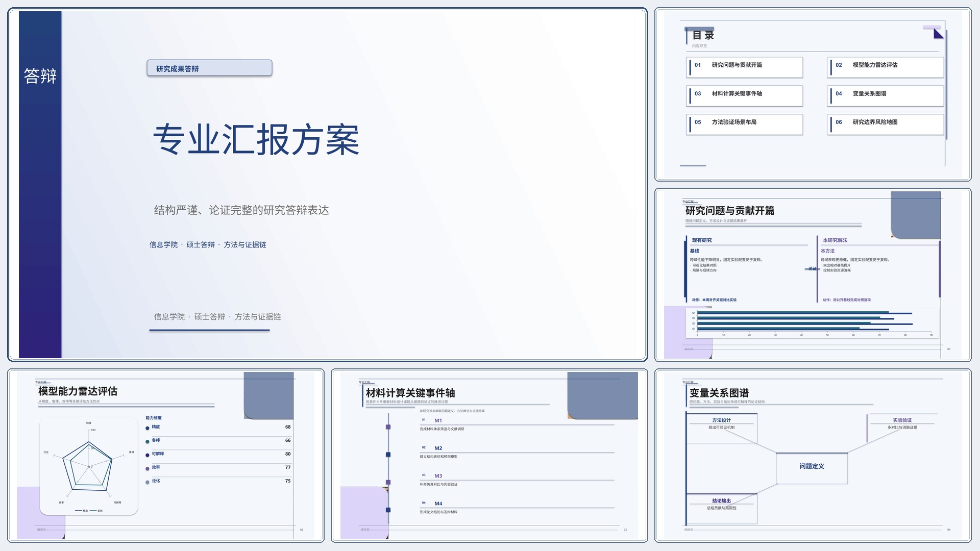Open the 目录 table-of-contents slide thumbnail
This screenshot has height=551, width=980.
[813, 94]
